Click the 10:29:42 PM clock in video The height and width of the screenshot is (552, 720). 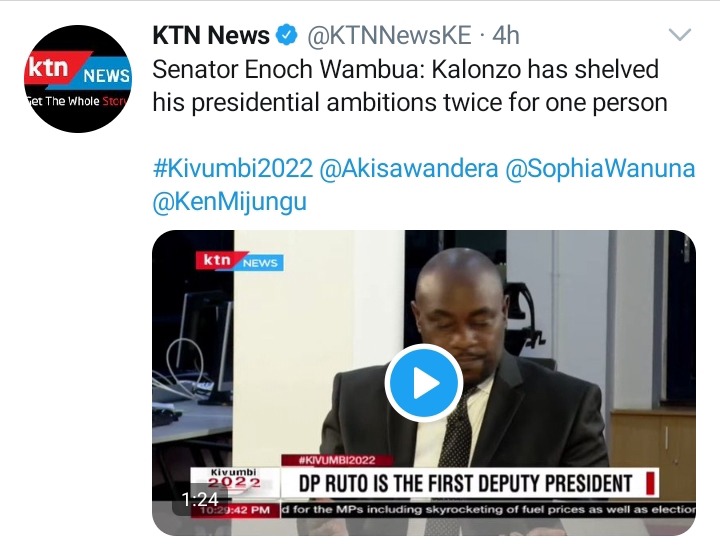click(x=235, y=510)
